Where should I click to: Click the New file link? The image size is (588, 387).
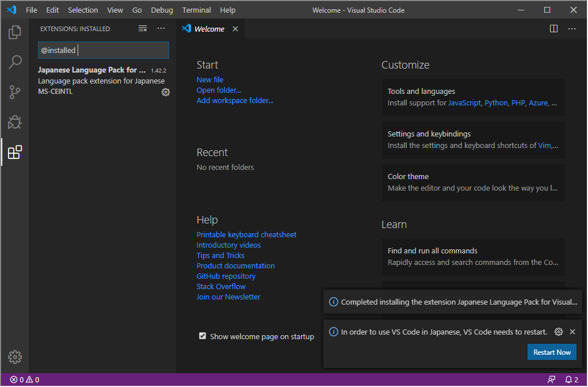(x=210, y=79)
